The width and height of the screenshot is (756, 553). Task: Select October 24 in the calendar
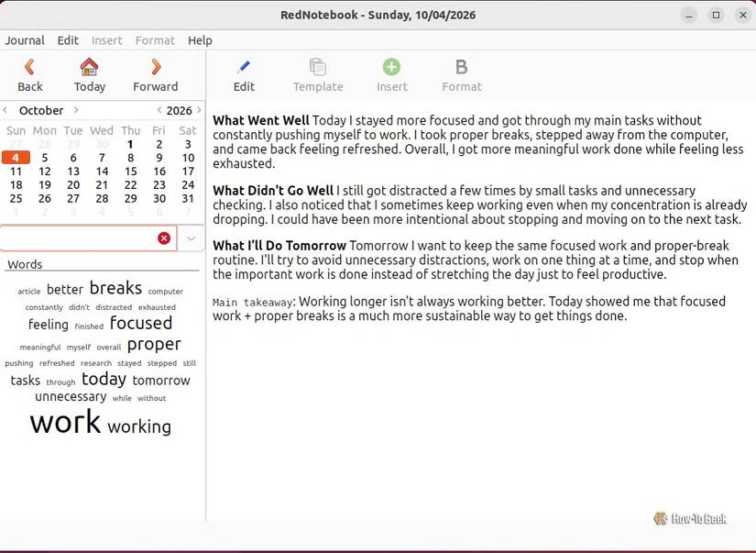pos(188,185)
